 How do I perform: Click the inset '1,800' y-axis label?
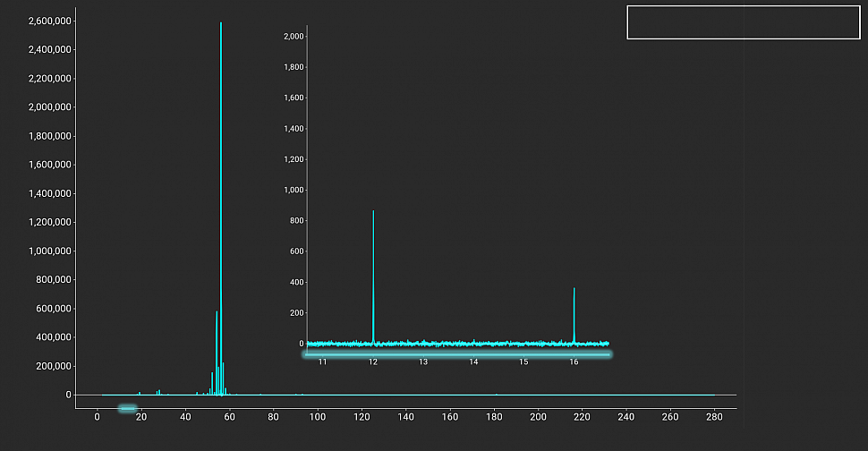tap(294, 67)
